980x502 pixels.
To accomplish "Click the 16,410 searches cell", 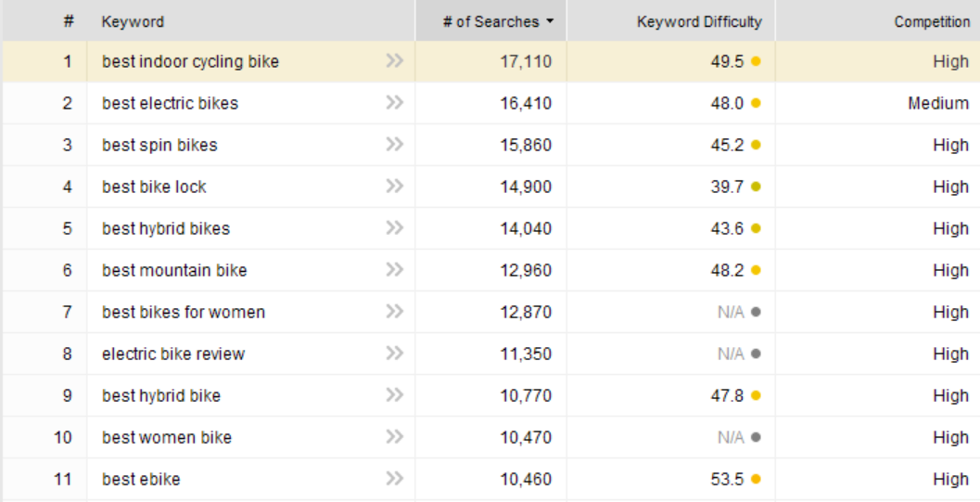I will pyautogui.click(x=491, y=103).
